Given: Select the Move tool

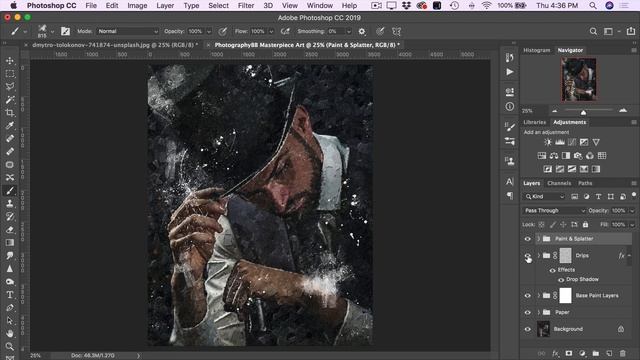Looking at the screenshot, I should point(10,60).
